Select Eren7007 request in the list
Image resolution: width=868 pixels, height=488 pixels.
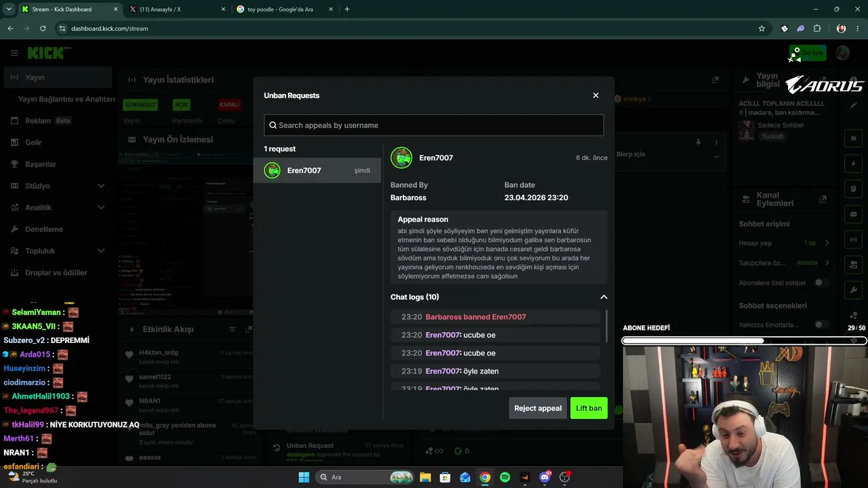click(317, 170)
